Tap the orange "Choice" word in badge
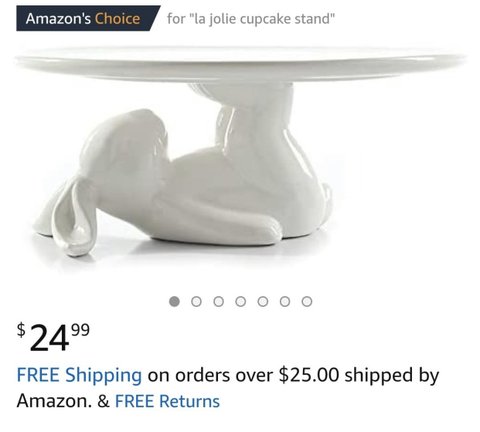480x432 pixels. [x=117, y=18]
